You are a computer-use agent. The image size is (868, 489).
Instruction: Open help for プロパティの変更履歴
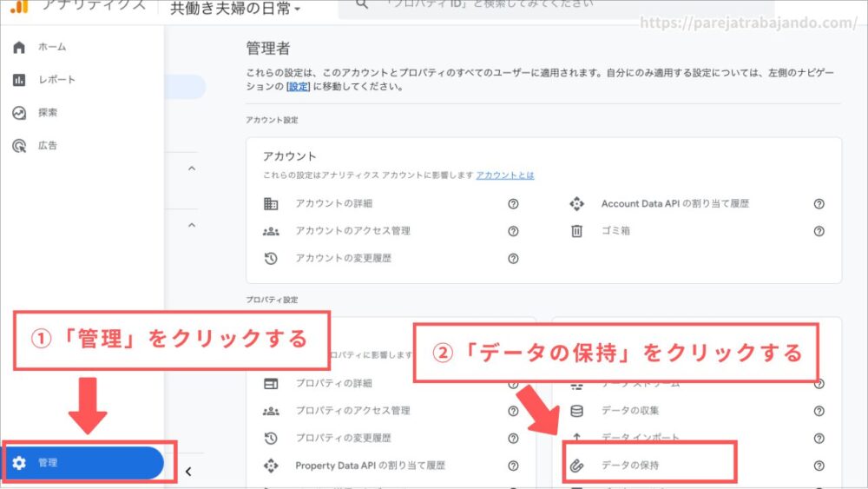(513, 438)
